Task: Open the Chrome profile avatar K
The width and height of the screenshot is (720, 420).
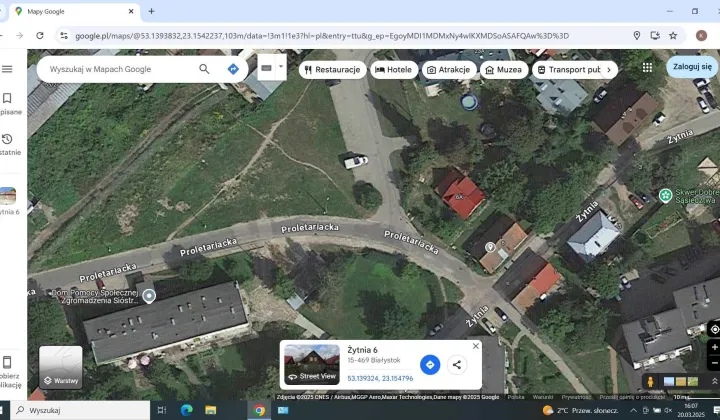Action: tap(701, 36)
